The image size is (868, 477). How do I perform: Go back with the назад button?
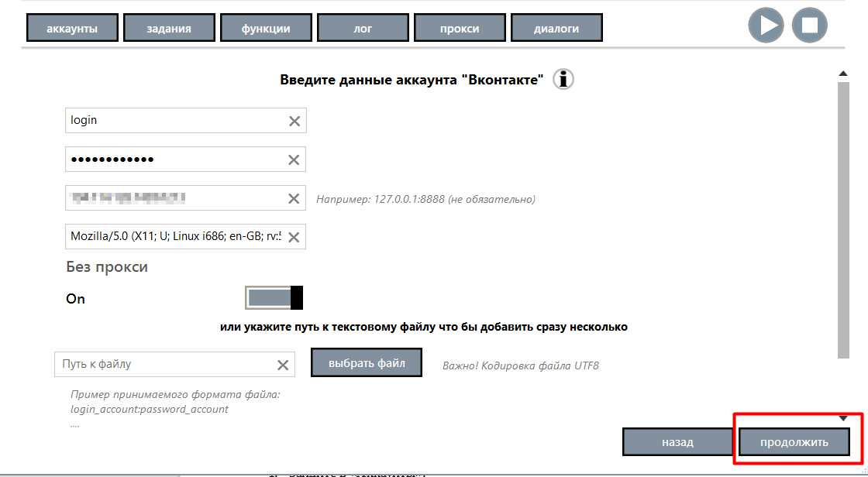[677, 442]
